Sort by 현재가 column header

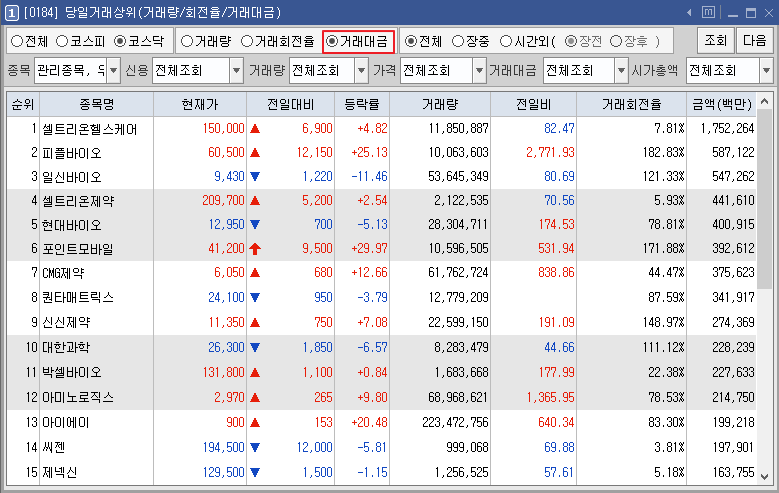[200, 104]
